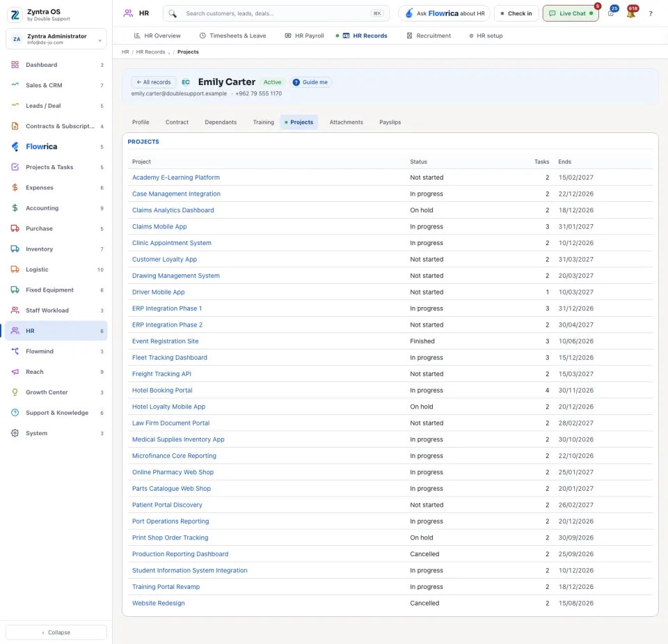Click the Finished status for Event Registration Site
Viewport: 668px width, 644px height.
pos(422,341)
